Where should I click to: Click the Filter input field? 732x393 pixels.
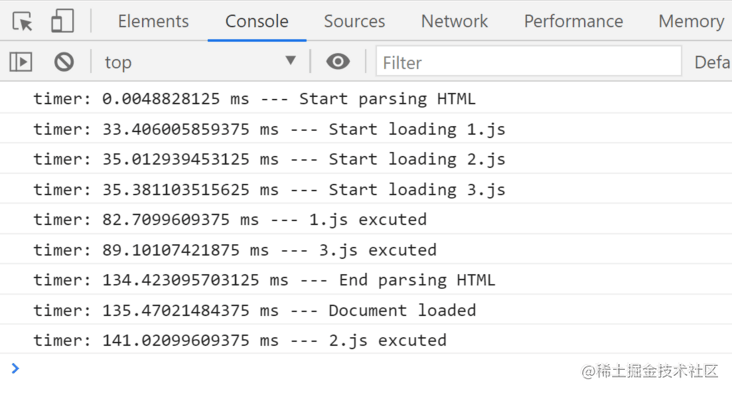[x=528, y=61]
